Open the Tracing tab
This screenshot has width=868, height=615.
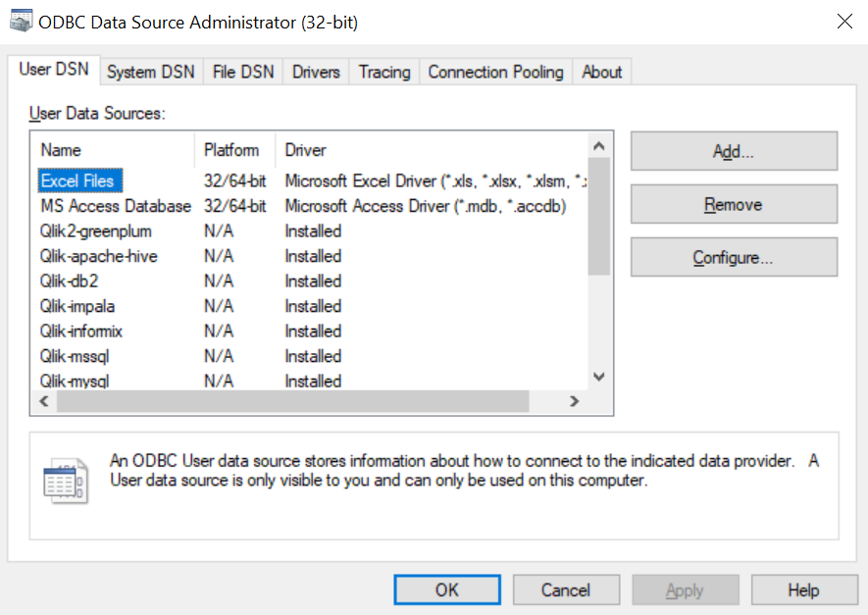point(384,72)
